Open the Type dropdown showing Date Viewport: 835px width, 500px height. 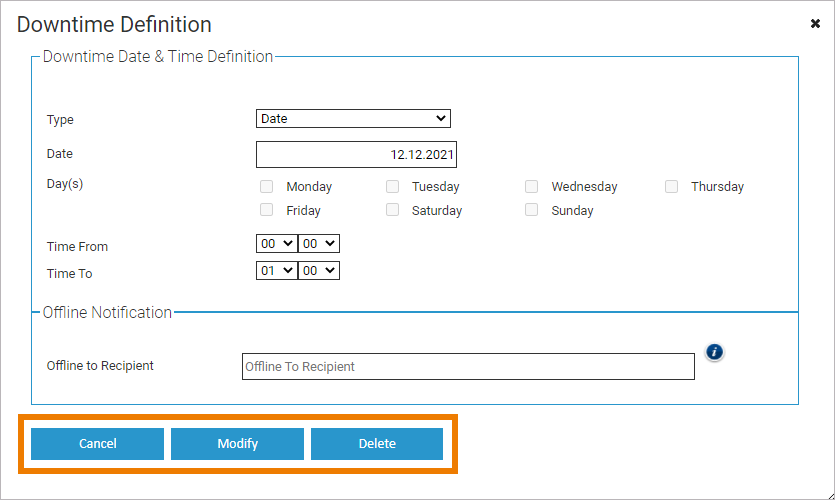click(353, 119)
